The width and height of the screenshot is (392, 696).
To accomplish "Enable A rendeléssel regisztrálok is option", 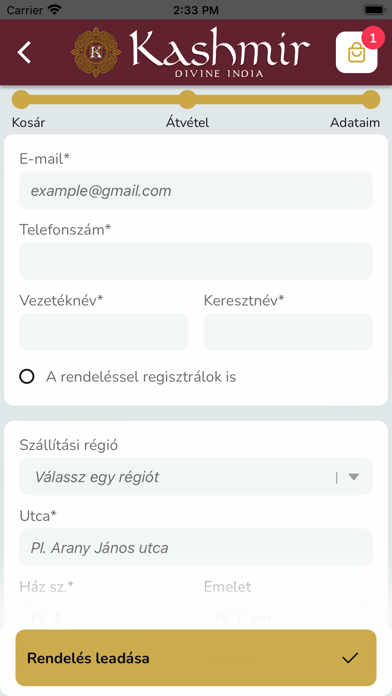I will coord(27,377).
